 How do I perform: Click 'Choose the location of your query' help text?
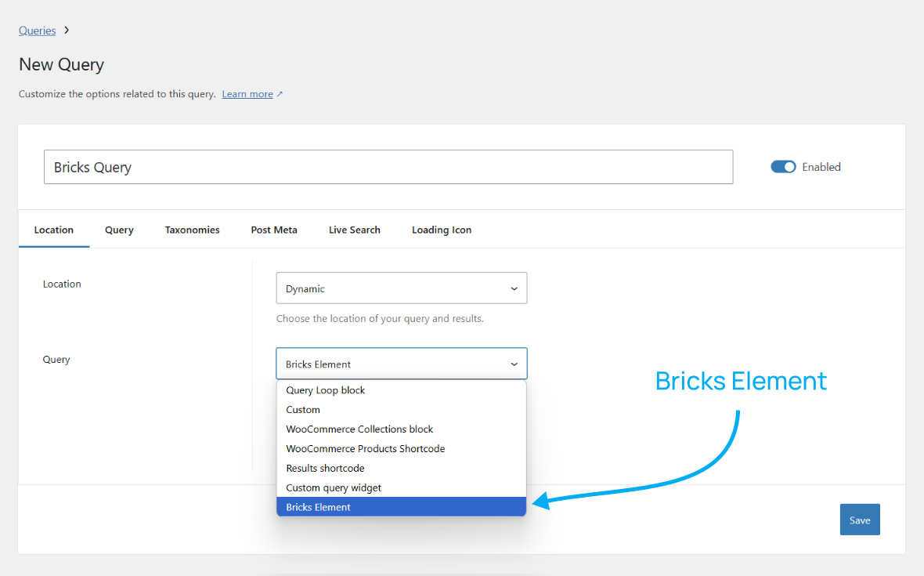point(380,318)
